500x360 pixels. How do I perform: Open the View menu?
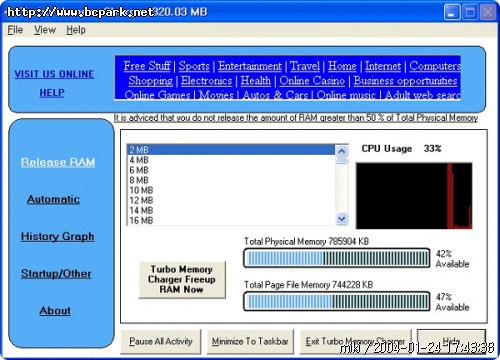[x=45, y=30]
